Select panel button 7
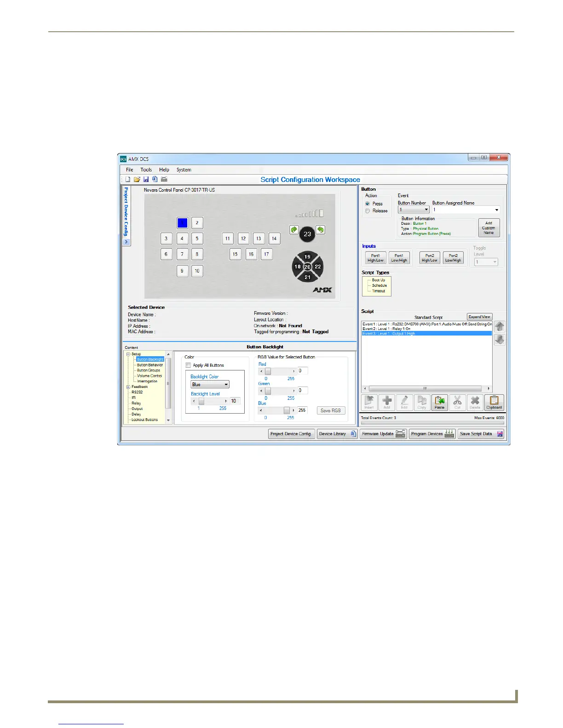Viewport: 563px width, 728px height. [x=182, y=254]
